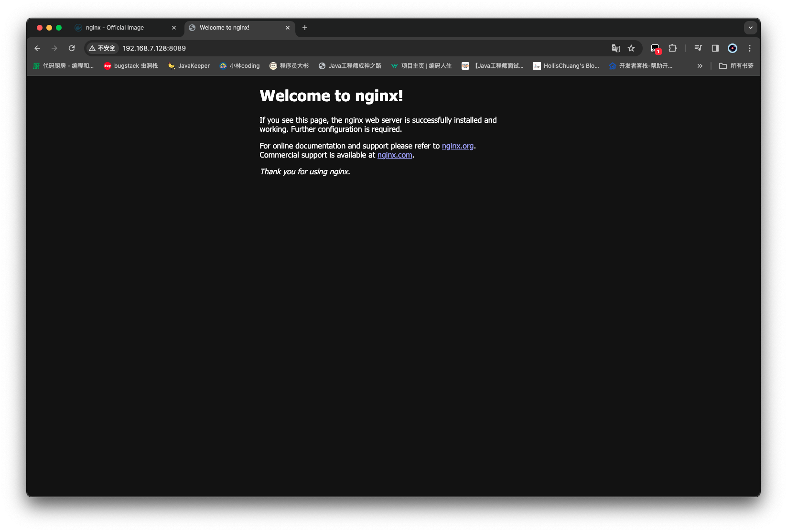Focus the address bar showing 192.168.7.128:8089
Viewport: 787px width, 532px height.
tap(363, 48)
